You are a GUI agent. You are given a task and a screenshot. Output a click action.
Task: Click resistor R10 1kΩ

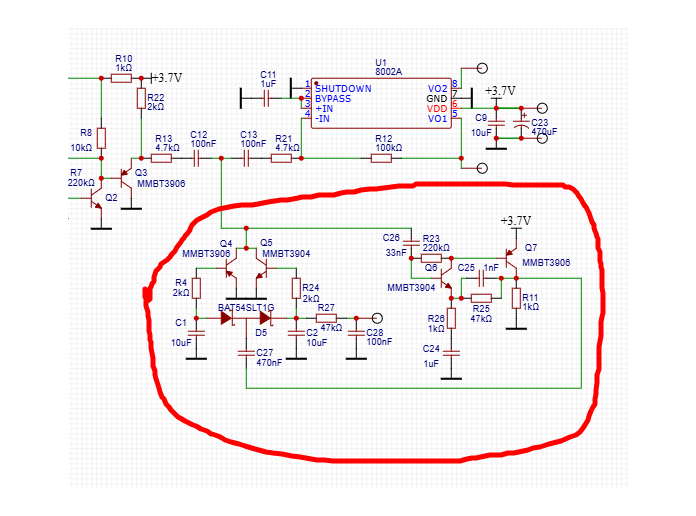click(x=122, y=77)
